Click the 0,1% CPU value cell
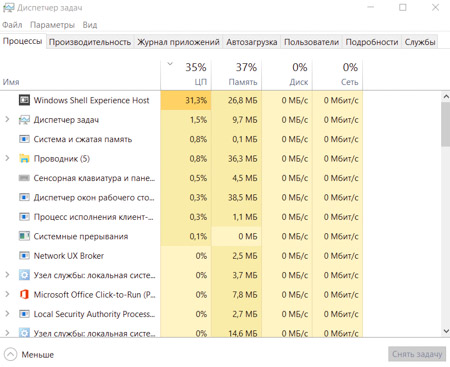The height and width of the screenshot is (367, 450). [186, 236]
